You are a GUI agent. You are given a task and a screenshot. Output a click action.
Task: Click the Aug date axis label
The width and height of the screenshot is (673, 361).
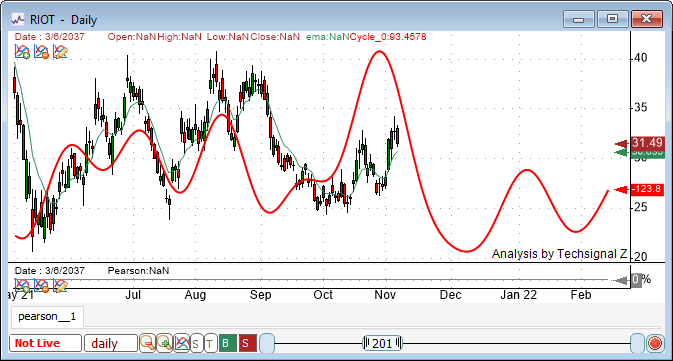click(x=195, y=295)
